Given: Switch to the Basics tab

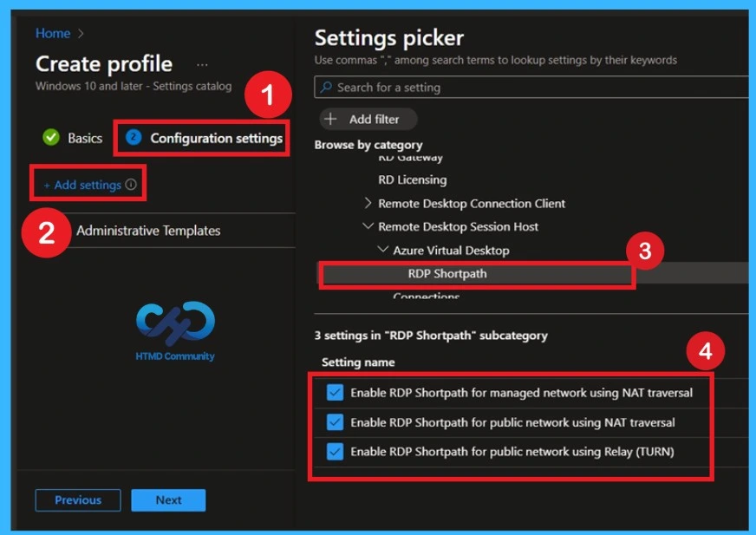Looking at the screenshot, I should coord(83,138).
